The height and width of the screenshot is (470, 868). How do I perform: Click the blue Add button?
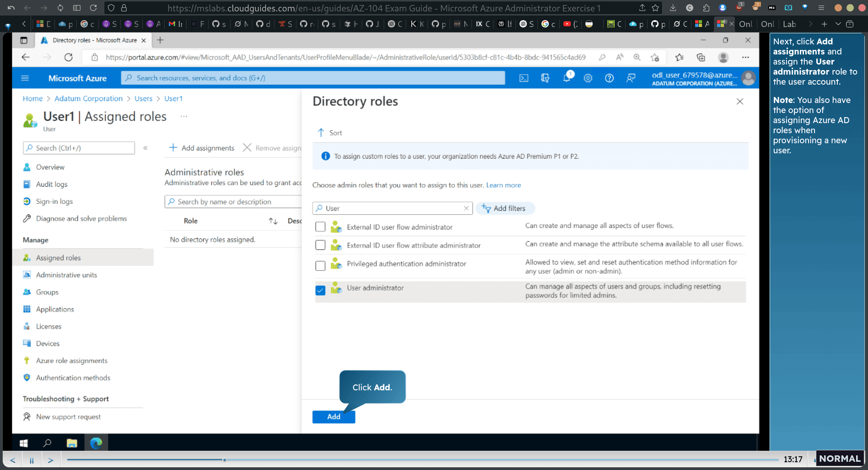(x=333, y=416)
